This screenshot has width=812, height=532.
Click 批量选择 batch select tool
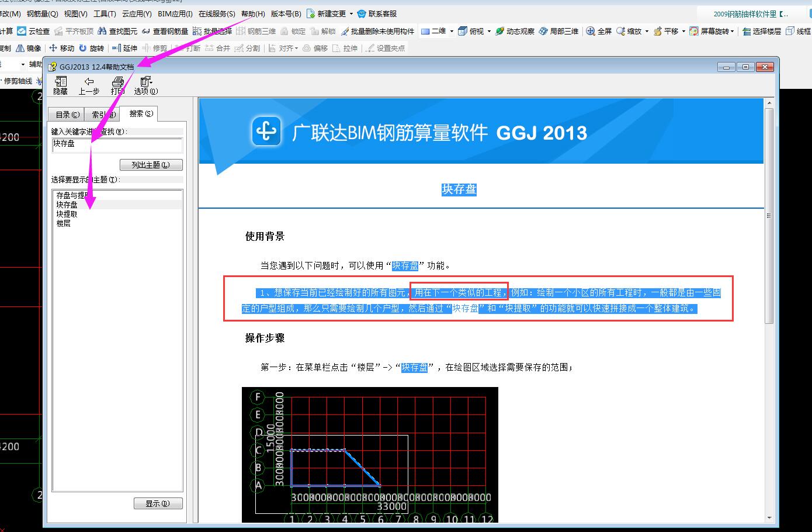[x=212, y=31]
